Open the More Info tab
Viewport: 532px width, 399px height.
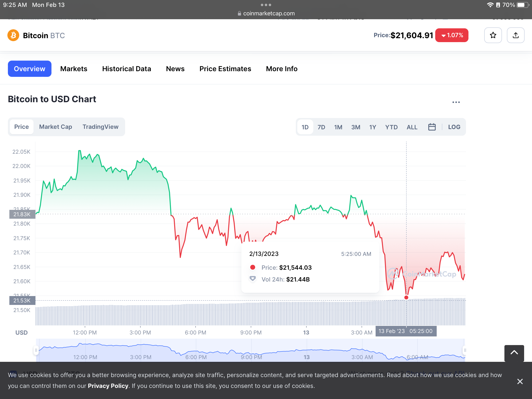(282, 69)
